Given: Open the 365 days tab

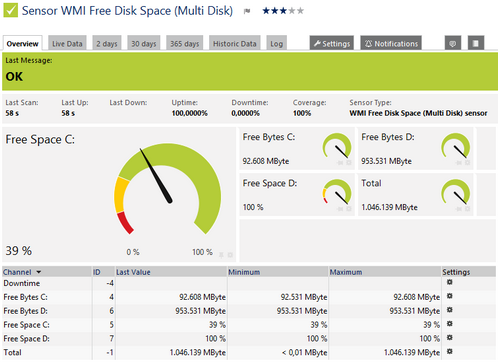Looking at the screenshot, I should pyautogui.click(x=184, y=43).
